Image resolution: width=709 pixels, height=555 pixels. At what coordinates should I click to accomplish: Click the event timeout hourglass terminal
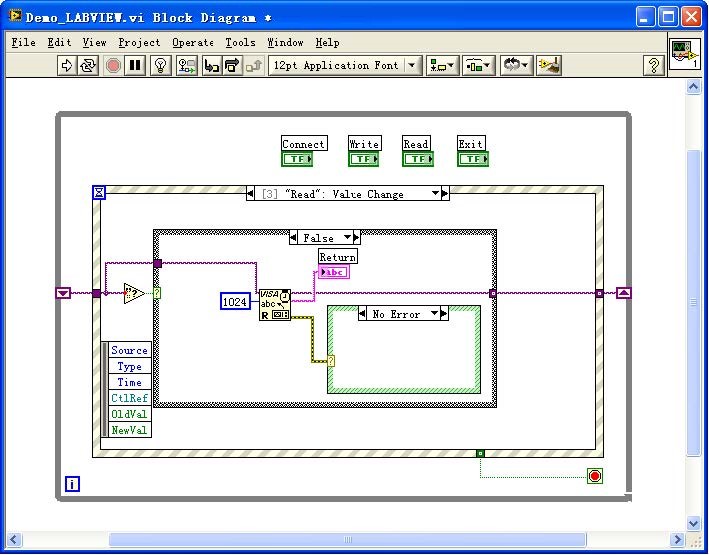pos(99,193)
